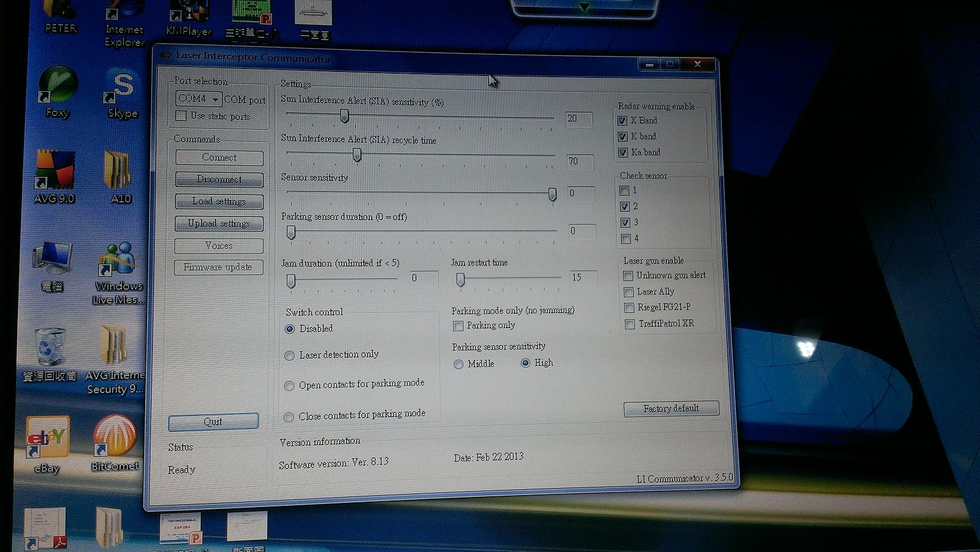Uncheck the Ka band radar warning
This screenshot has height=552, width=980.
click(x=623, y=153)
